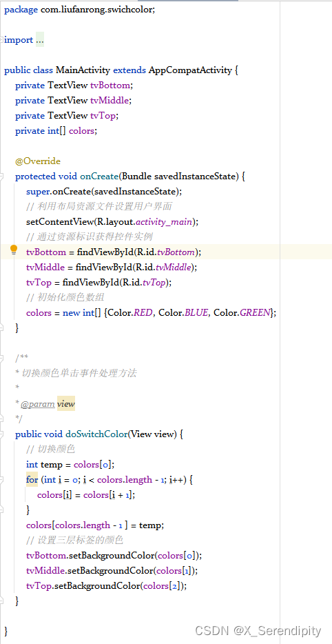Click AppCompatActivity in the class declaration
The image size is (332, 644).
pyautogui.click(x=190, y=70)
